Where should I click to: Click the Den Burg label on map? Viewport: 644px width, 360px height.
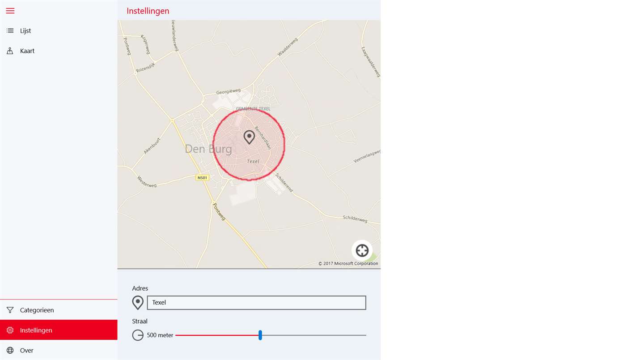[208, 149]
